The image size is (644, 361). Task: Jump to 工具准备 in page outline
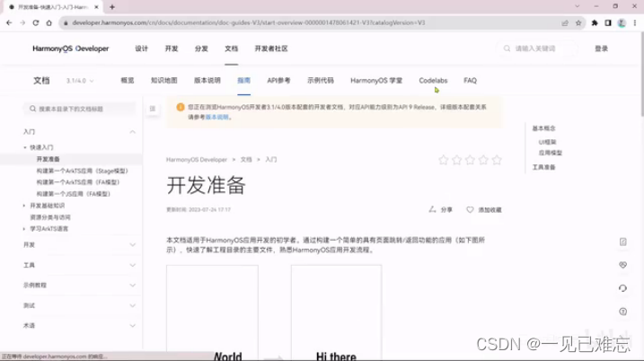(543, 167)
